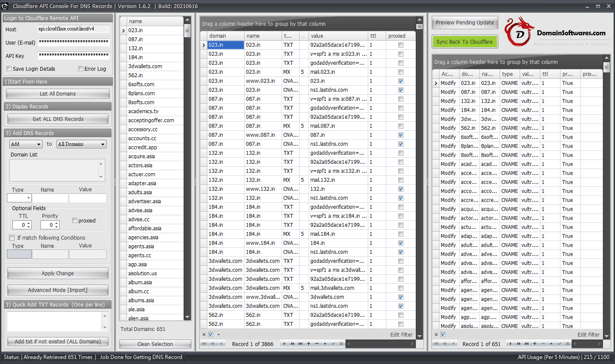Sort by value column header in DNS grid
This screenshot has height=364, width=615.
338,36
